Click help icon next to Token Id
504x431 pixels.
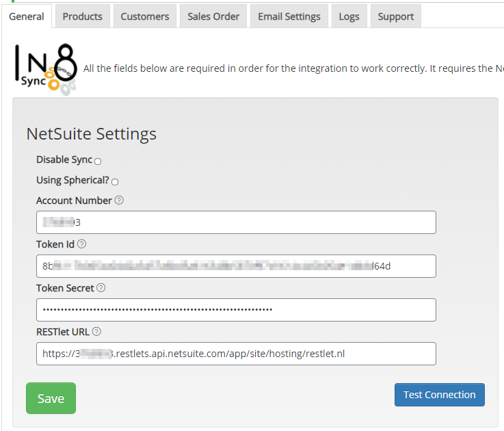tap(82, 244)
